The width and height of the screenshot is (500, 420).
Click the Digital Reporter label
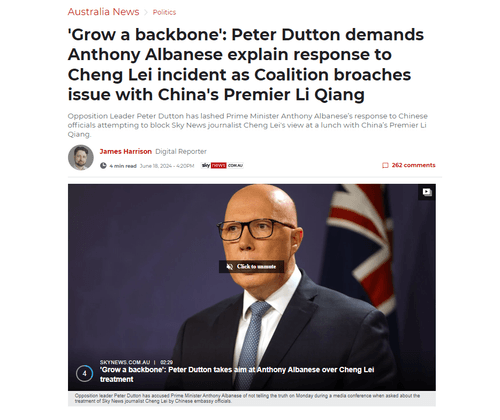(181, 151)
